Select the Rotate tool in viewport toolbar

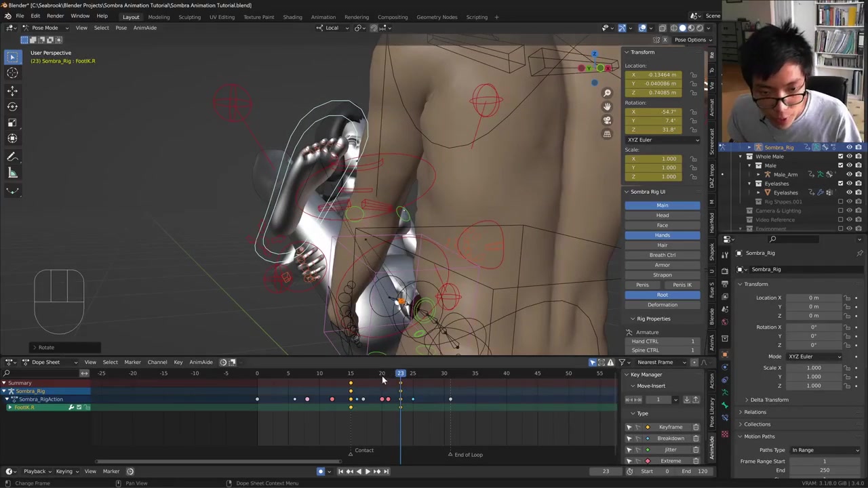tap(12, 106)
